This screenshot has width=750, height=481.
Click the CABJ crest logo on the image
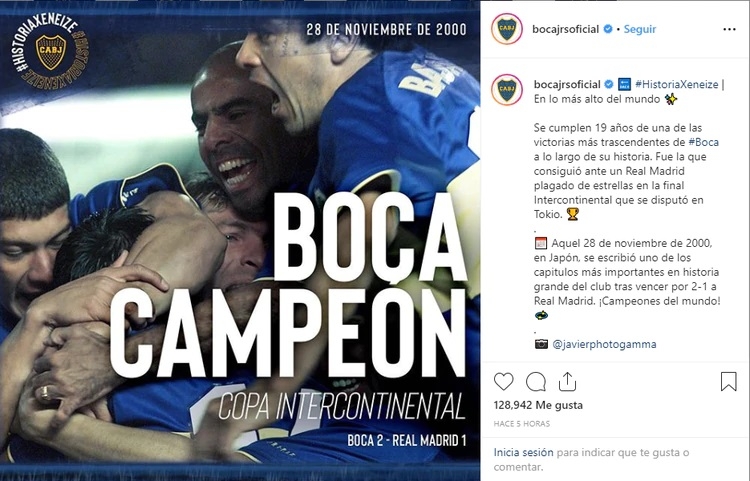point(51,52)
